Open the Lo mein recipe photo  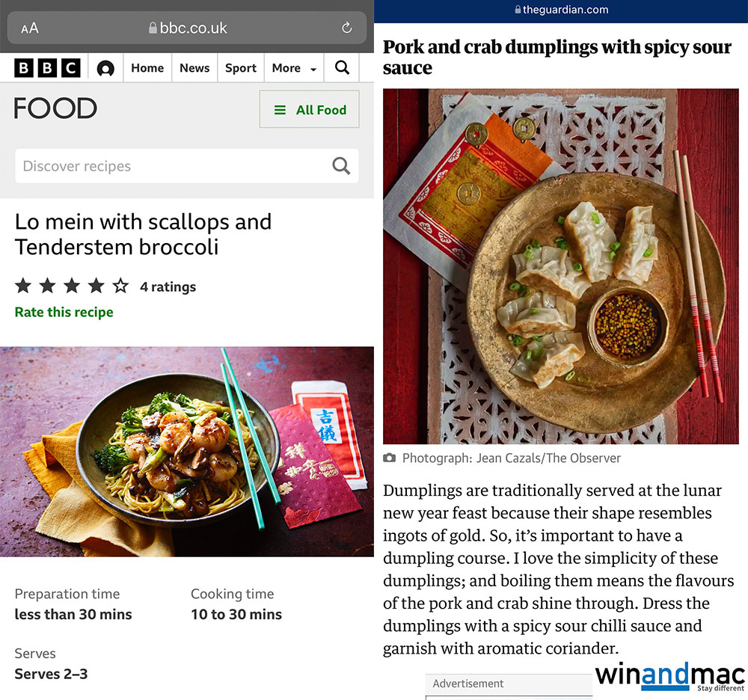pos(186,452)
